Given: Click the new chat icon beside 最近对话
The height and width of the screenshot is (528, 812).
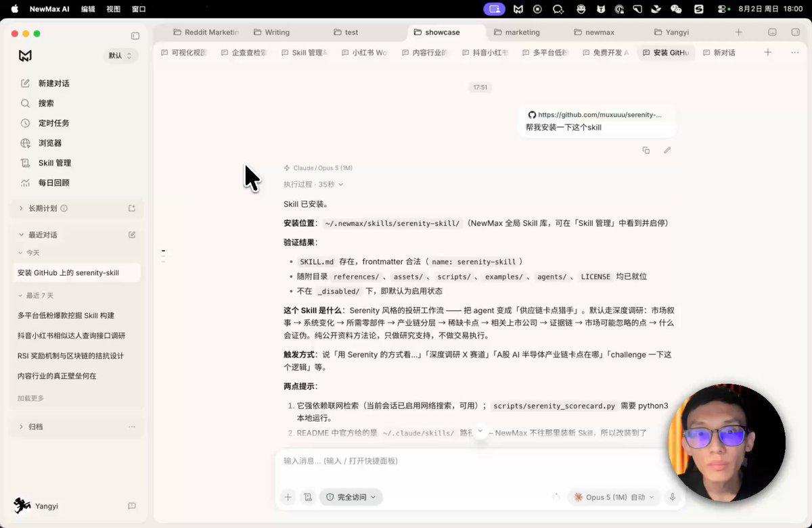Looking at the screenshot, I should [x=132, y=235].
